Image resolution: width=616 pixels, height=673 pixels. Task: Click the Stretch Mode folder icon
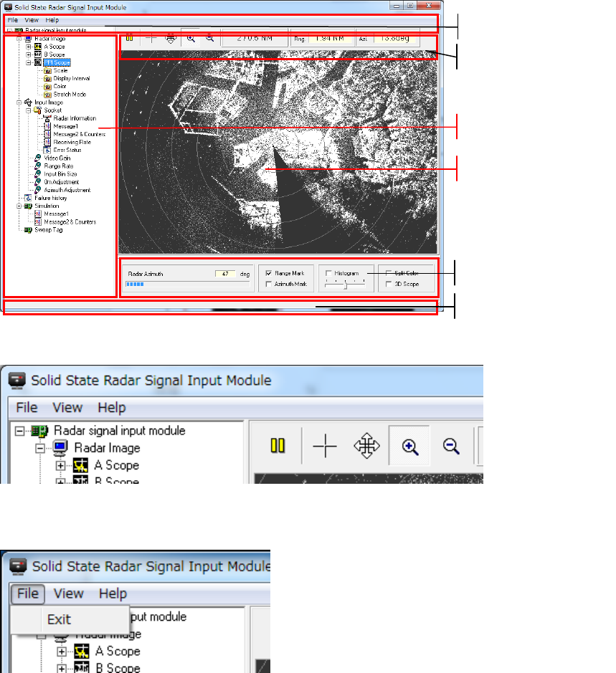pyautogui.click(x=47, y=95)
